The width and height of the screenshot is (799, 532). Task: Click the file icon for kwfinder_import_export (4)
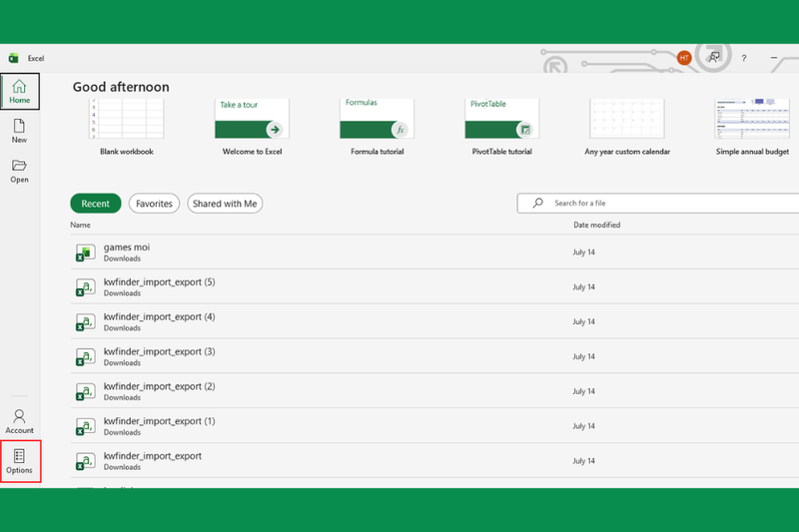coord(85,321)
